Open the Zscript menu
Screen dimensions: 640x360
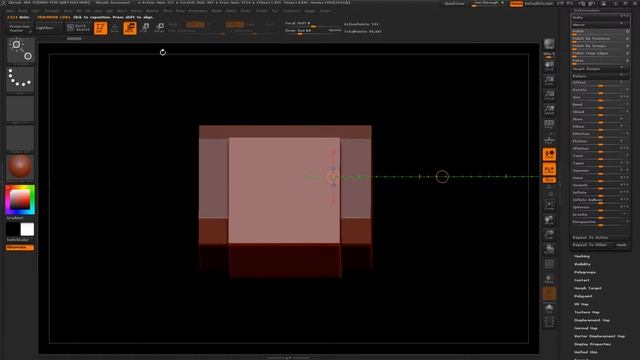click(x=325, y=11)
